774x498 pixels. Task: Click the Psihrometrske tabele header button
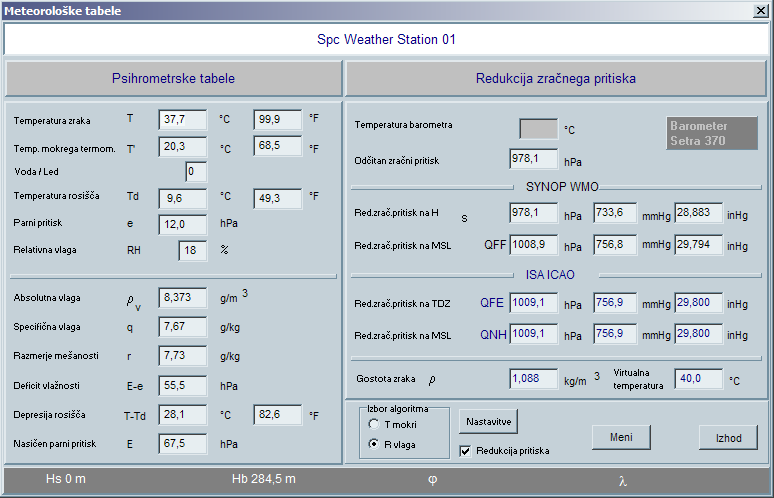point(173,78)
